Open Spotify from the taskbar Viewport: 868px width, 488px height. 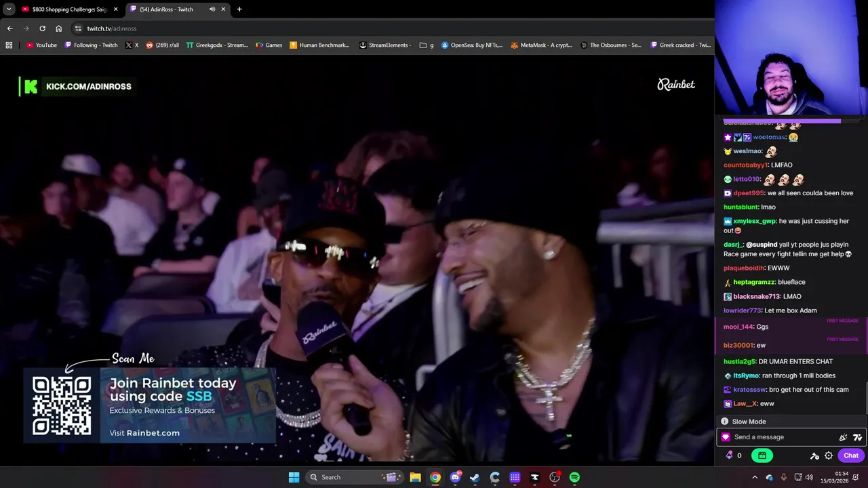(574, 477)
